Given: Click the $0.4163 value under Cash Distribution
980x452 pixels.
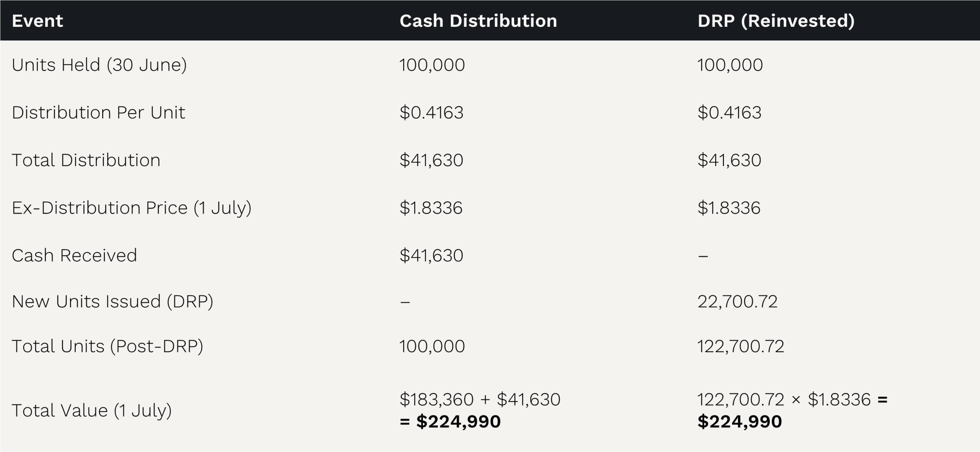Looking at the screenshot, I should 431,112.
